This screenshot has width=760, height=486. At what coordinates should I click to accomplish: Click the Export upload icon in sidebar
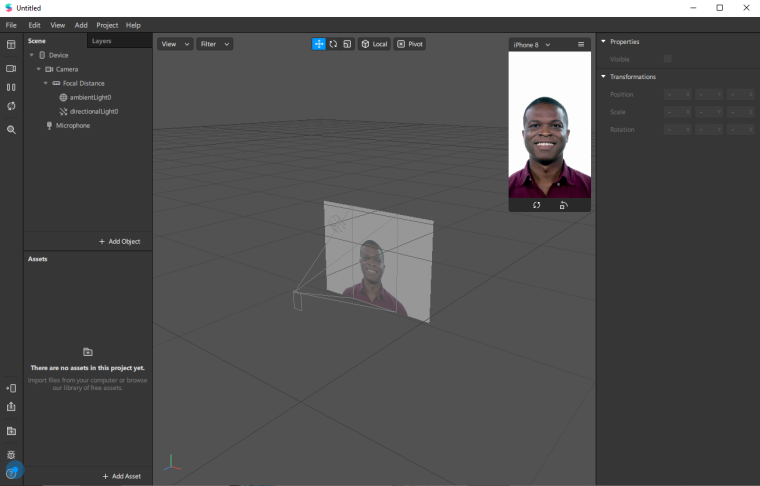coord(11,407)
